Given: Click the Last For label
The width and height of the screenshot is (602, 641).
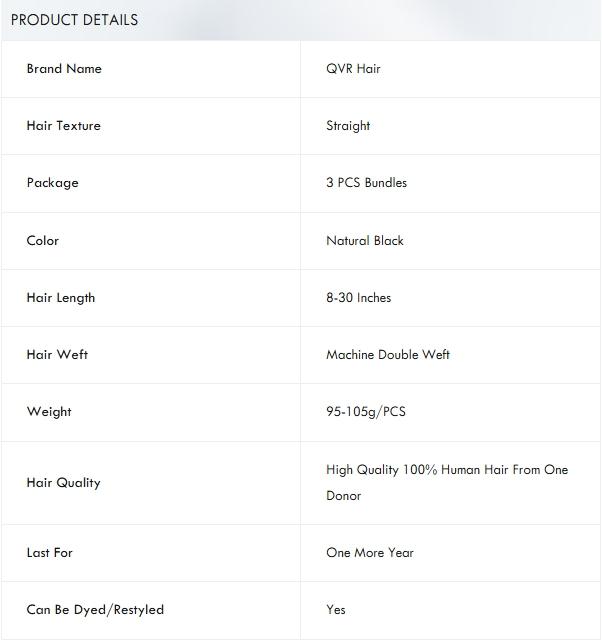Looking at the screenshot, I should tap(49, 553).
